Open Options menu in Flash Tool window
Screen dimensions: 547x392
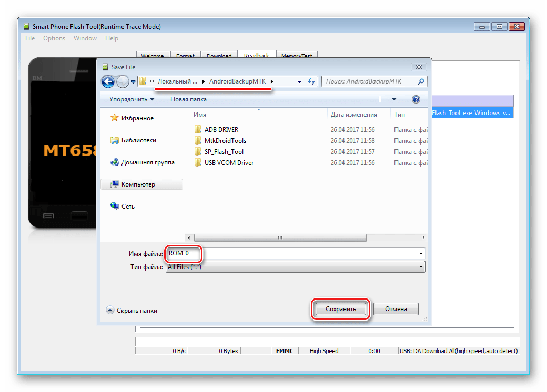pos(54,38)
